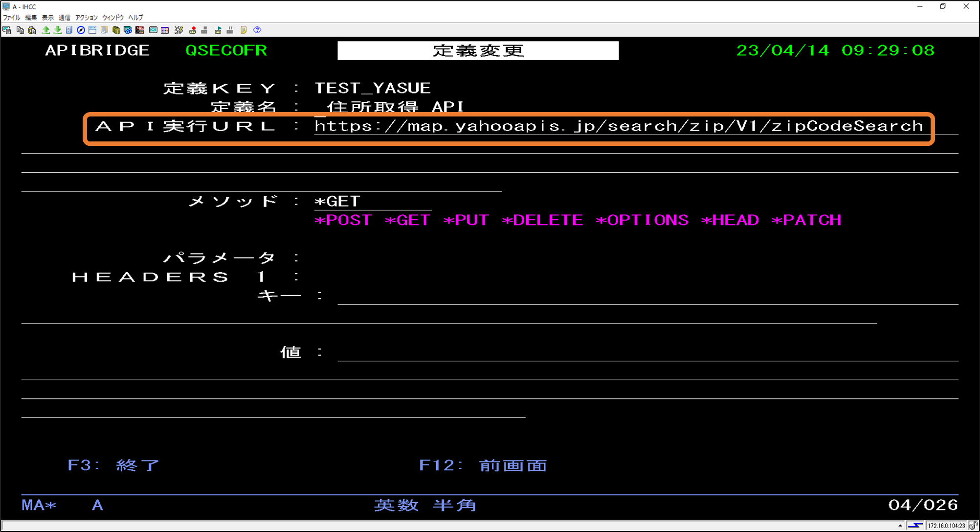Image resolution: width=980 pixels, height=532 pixels.
Task: Click the keyboard remap toolbar icon
Action: 178,30
